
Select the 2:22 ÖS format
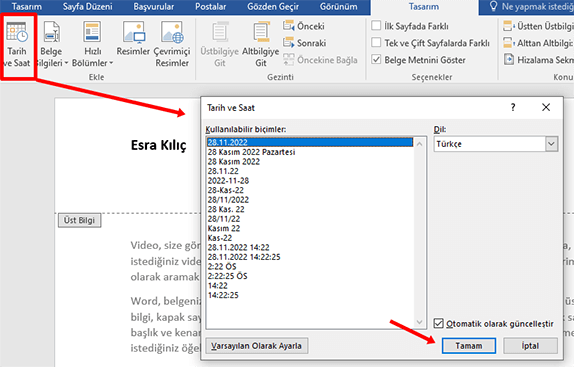[310, 266]
